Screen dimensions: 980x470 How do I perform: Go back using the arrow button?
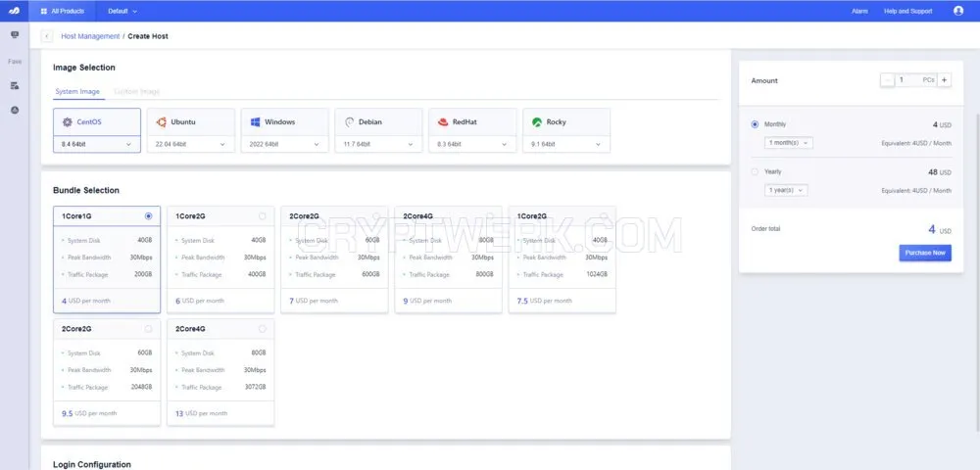47,36
